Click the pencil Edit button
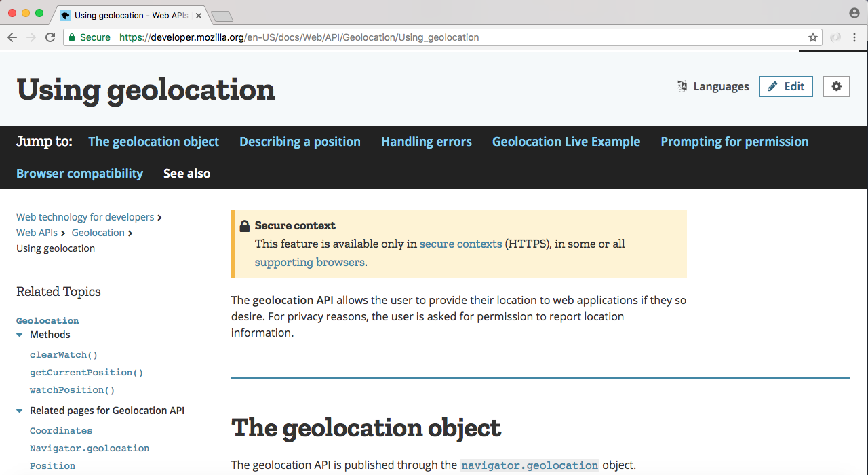 pos(786,86)
